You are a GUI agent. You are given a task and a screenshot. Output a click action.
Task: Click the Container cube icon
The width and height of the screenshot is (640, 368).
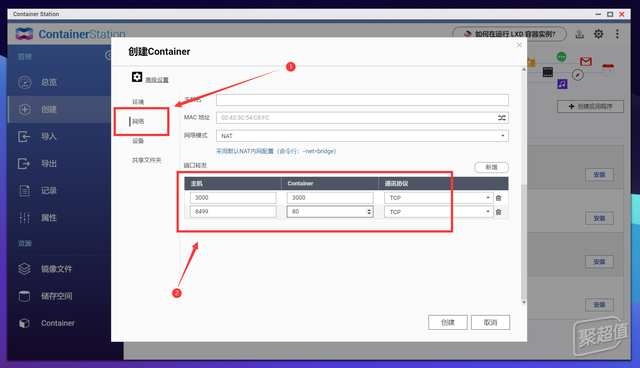coord(24,323)
